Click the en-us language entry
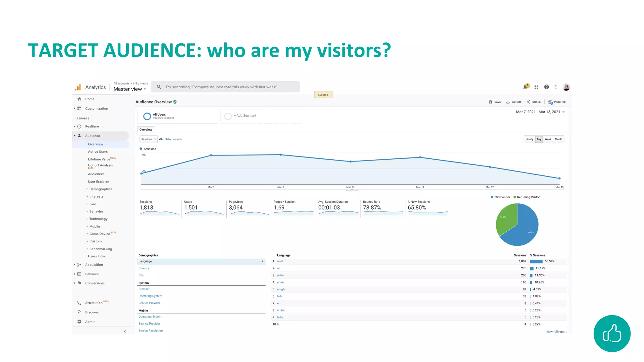The height and width of the screenshot is (362, 644). tap(280, 282)
